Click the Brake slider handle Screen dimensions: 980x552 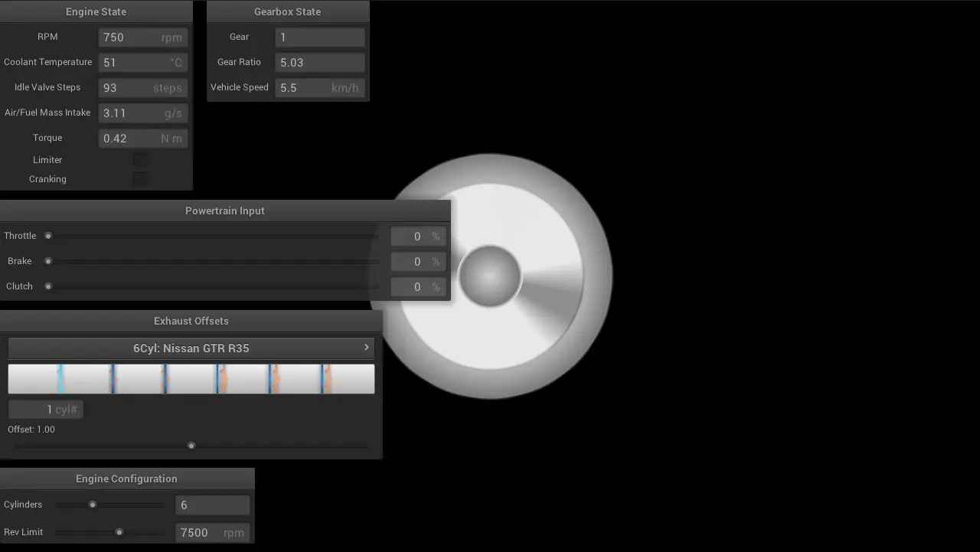(48, 260)
